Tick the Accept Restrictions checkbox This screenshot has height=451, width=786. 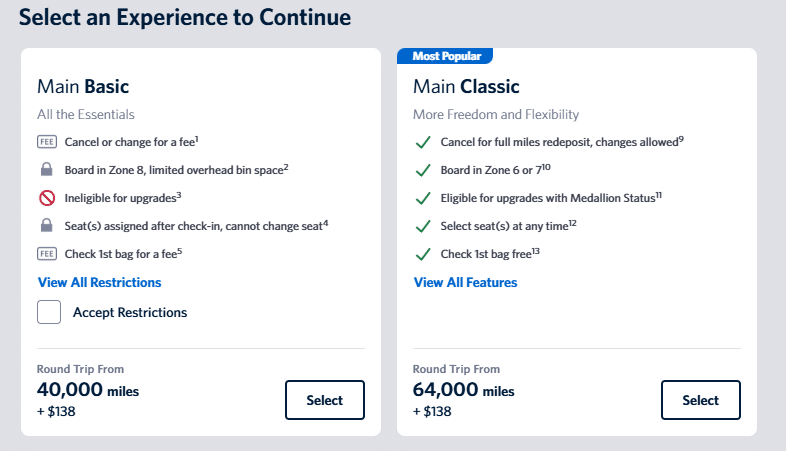[x=50, y=312]
